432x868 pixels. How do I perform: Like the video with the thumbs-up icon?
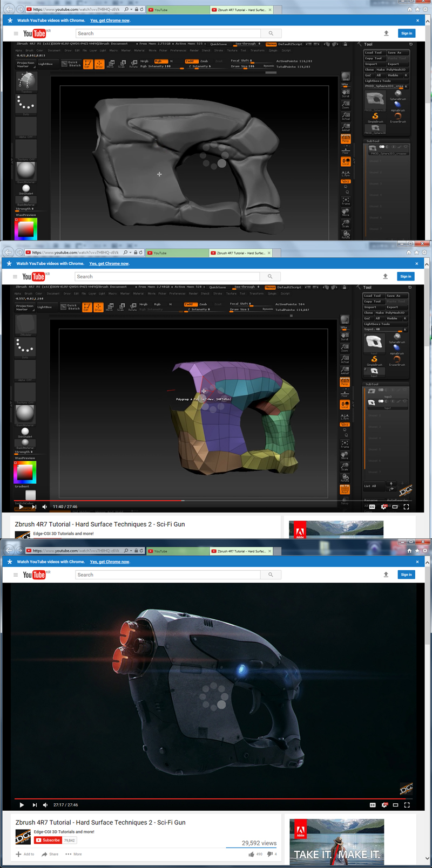click(x=251, y=854)
